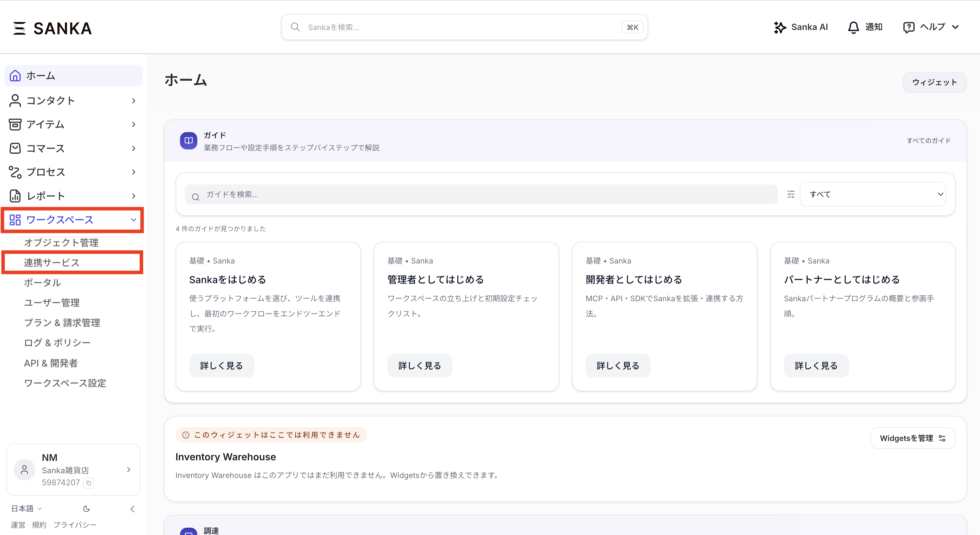The height and width of the screenshot is (535, 980).
Task: Copy workspace ID 59874207 icon
Action: (x=89, y=483)
